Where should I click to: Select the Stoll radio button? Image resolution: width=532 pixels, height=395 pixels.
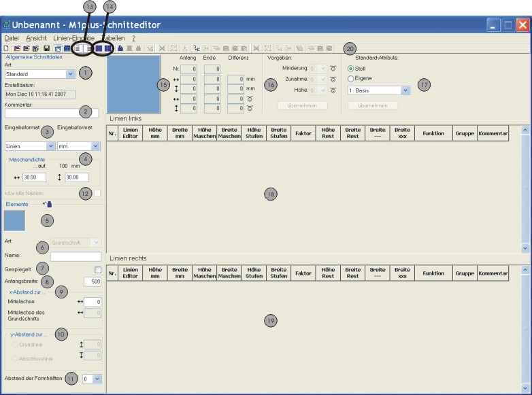351,69
